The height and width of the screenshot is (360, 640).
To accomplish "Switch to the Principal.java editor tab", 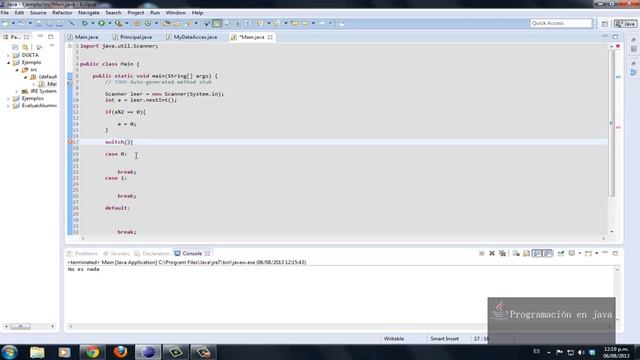I will click(132, 37).
